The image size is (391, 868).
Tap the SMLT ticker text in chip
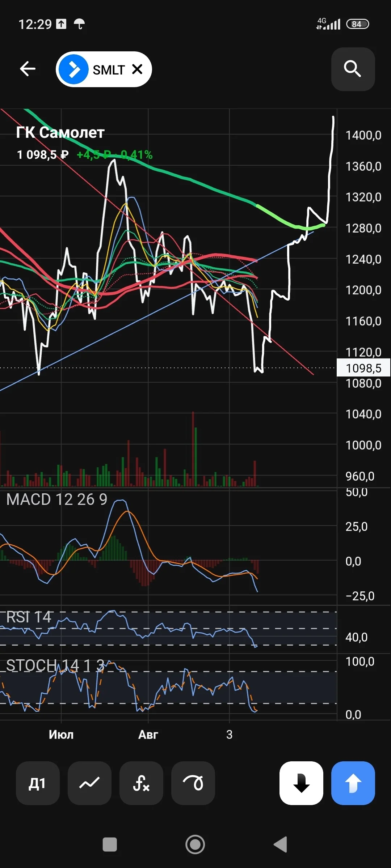[109, 69]
